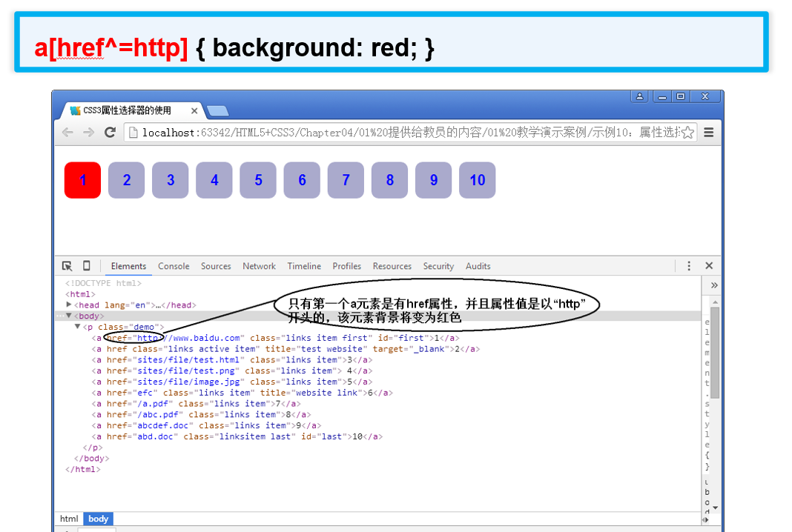Reload the page with refresh icon
The width and height of the screenshot is (792, 532).
click(110, 132)
